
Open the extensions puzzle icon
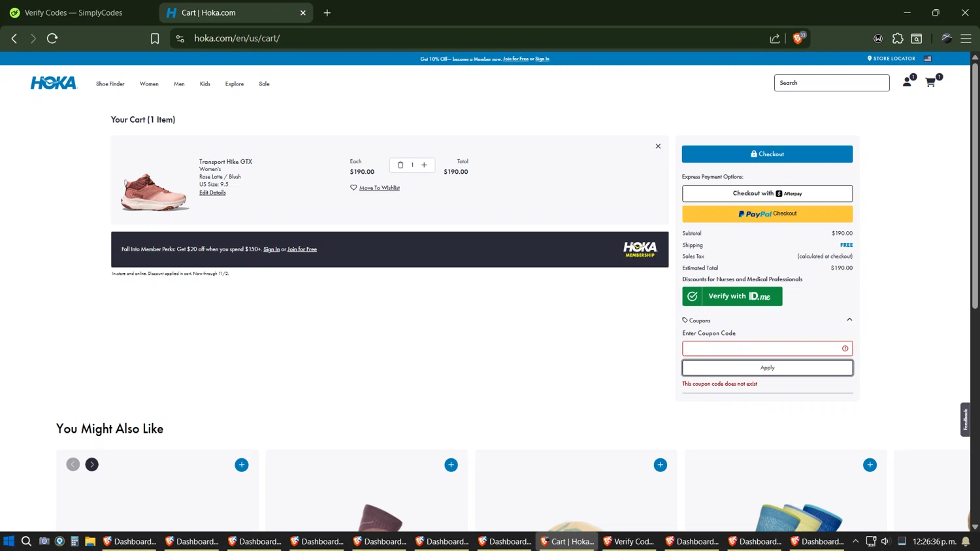coord(898,39)
